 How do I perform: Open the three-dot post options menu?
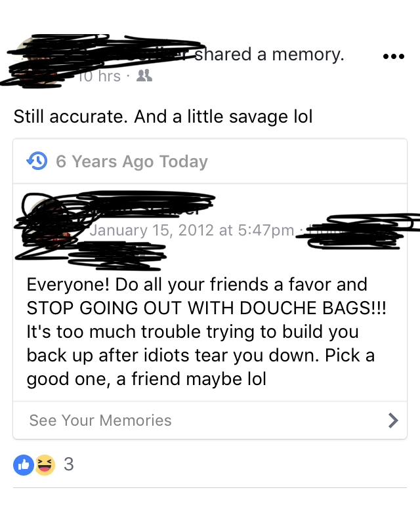coord(394,56)
